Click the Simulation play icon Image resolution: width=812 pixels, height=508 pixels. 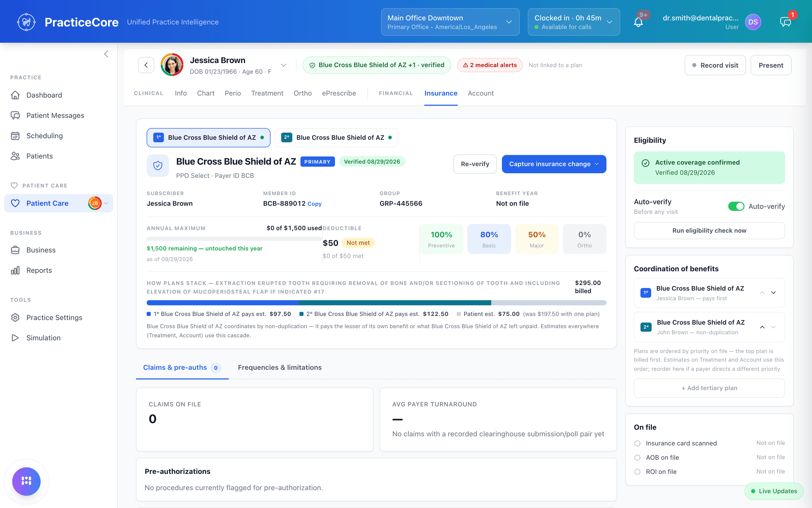[x=15, y=338]
